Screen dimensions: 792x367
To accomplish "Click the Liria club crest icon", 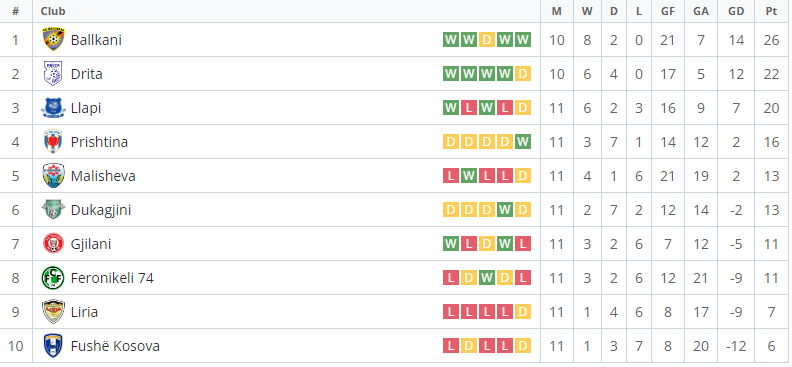I will tap(53, 311).
